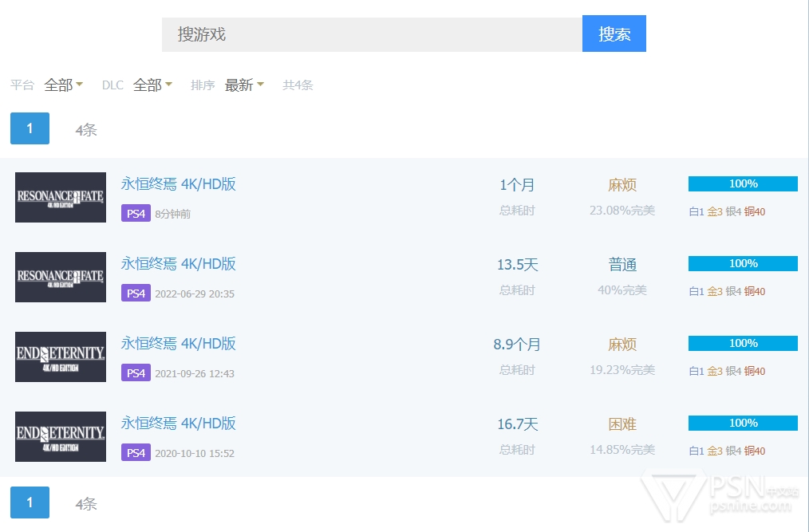This screenshot has height=532, width=809.
Task: Click the 100% progress bar in 8.9个月 row
Action: [743, 343]
